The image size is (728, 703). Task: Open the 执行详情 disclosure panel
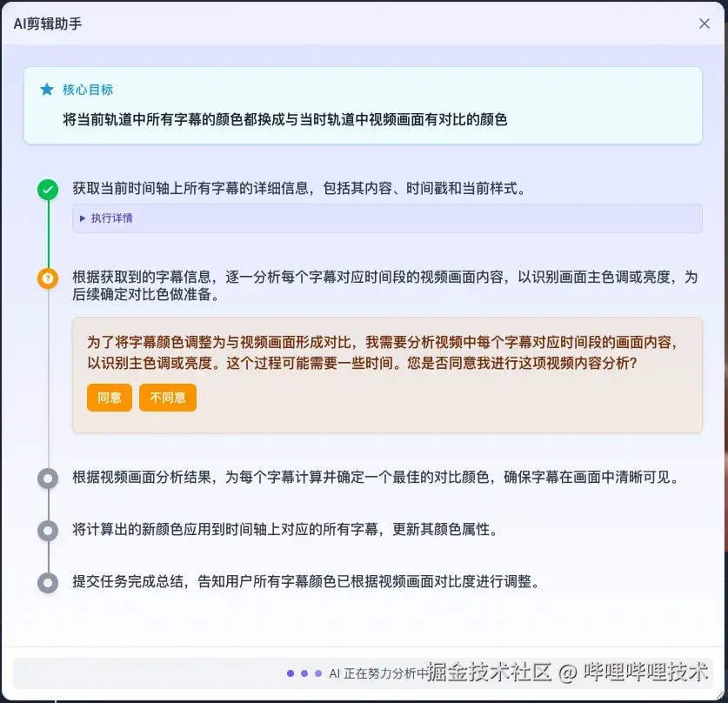click(x=108, y=218)
